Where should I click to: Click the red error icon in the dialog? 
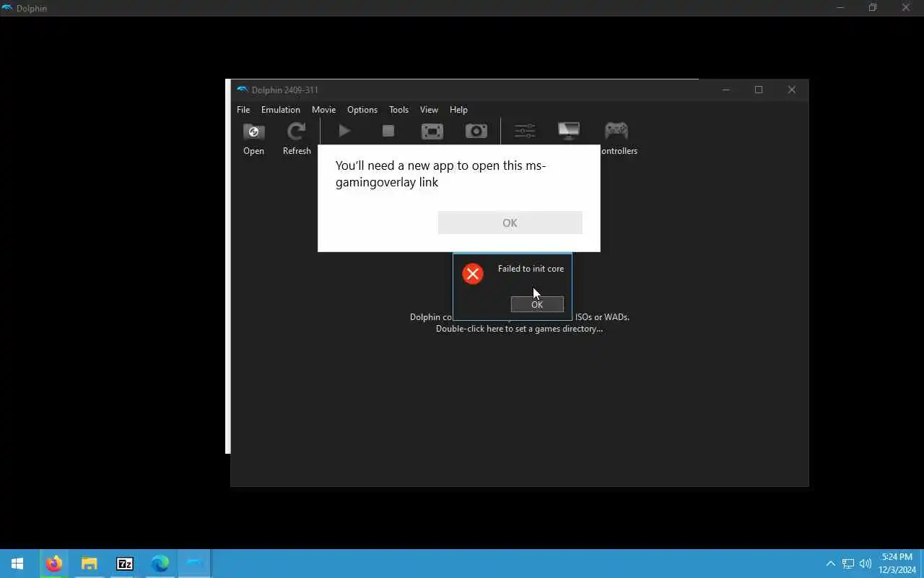coord(473,274)
